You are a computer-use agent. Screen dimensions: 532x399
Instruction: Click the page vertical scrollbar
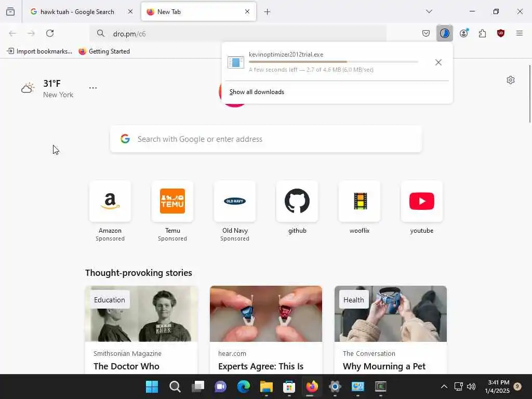point(529,94)
